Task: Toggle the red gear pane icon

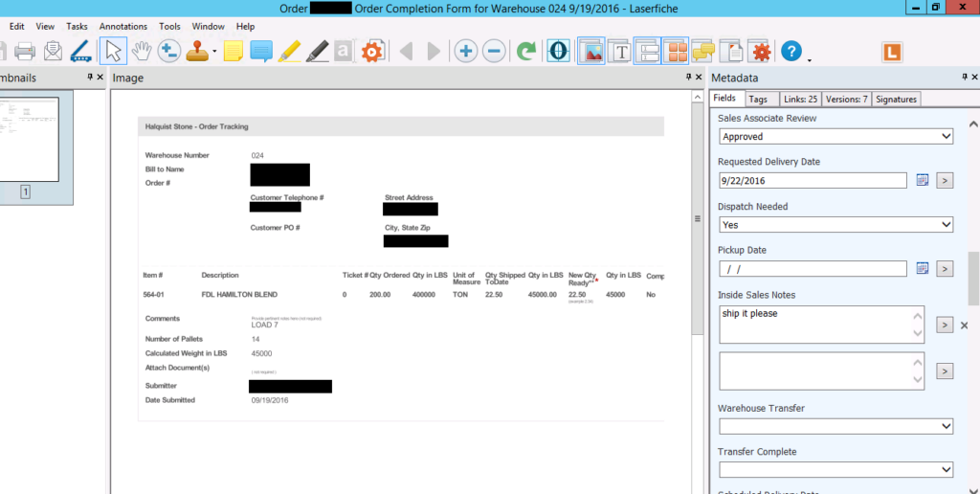Action: click(x=760, y=52)
